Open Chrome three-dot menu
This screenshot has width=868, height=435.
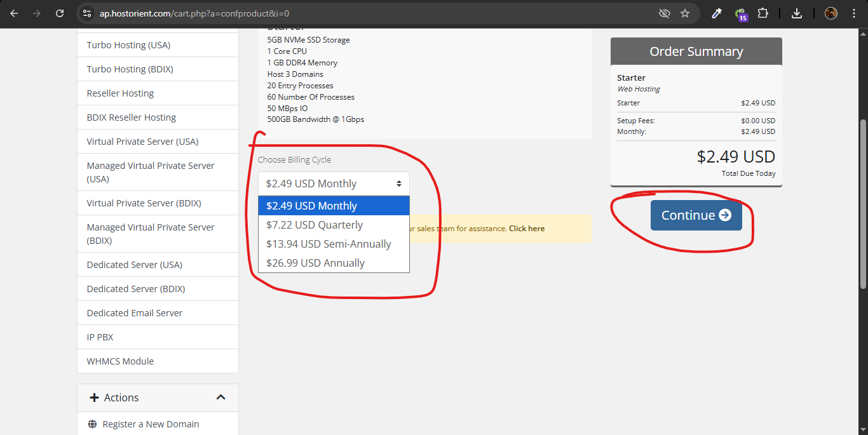[x=853, y=13]
